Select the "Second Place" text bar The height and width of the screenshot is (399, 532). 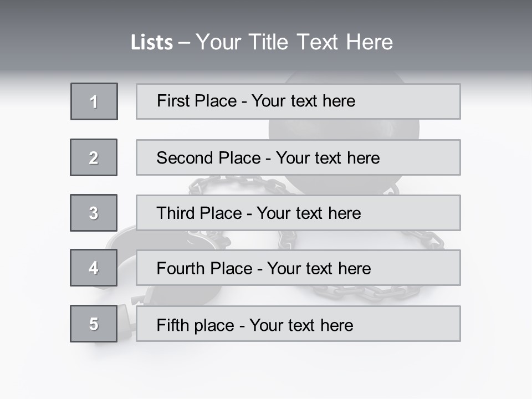click(x=298, y=158)
